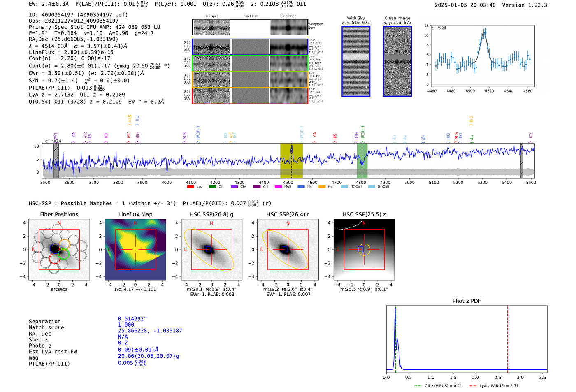The width and height of the screenshot is (576, 392).
Task: Click the Clean Image cutout
Action: click(x=397, y=61)
